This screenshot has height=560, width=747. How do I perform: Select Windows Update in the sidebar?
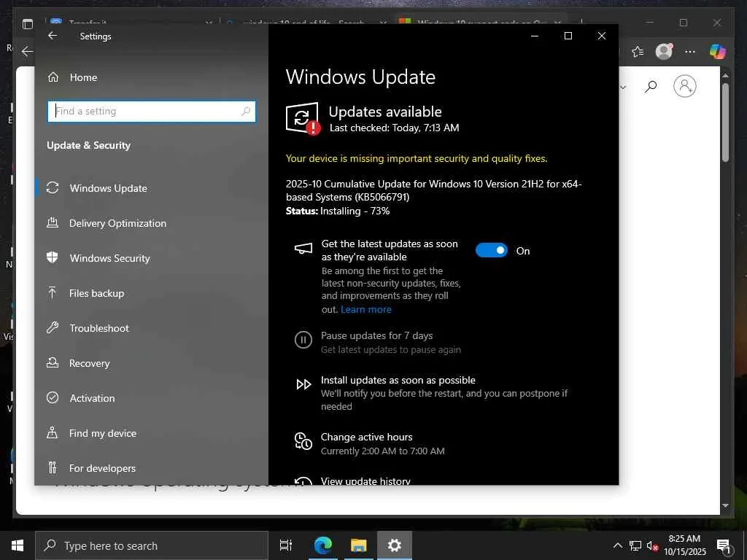click(108, 188)
